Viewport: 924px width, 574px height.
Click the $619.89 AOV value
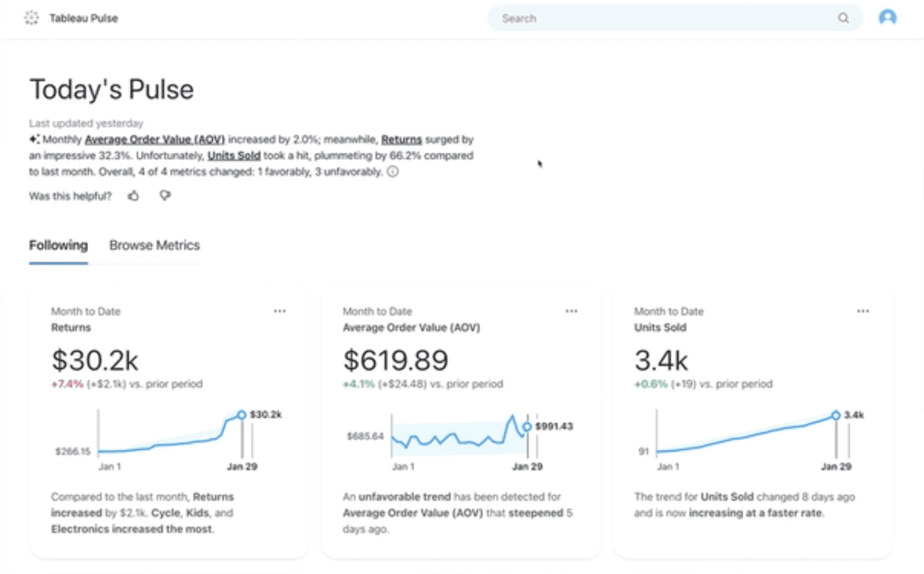point(396,361)
